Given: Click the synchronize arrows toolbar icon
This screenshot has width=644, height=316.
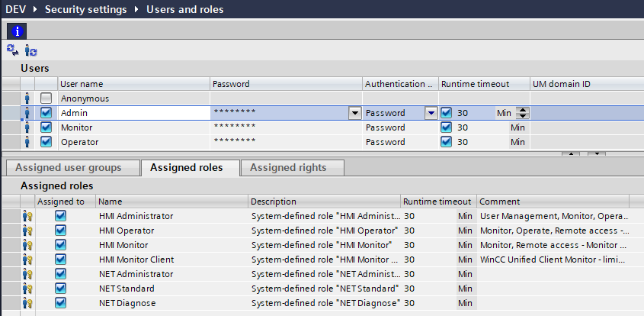Looking at the screenshot, I should click(x=13, y=51).
